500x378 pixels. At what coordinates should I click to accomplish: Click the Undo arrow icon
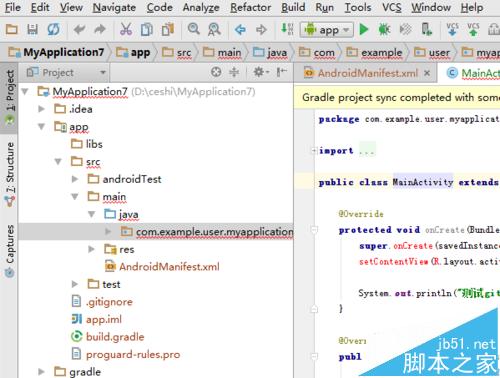(79, 30)
